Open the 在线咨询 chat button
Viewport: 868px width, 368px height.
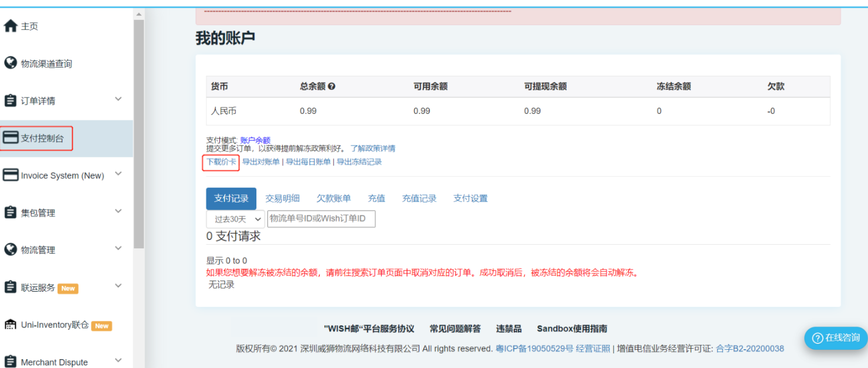pos(836,337)
